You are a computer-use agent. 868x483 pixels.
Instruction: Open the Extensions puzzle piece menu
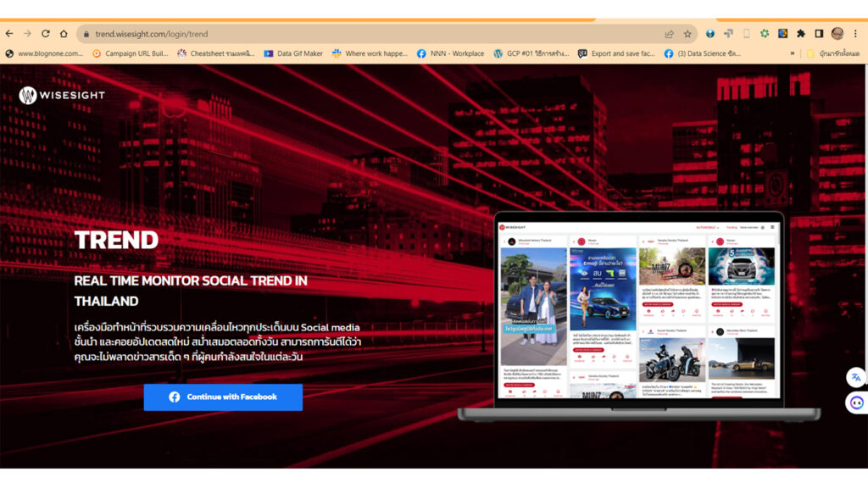click(x=800, y=34)
